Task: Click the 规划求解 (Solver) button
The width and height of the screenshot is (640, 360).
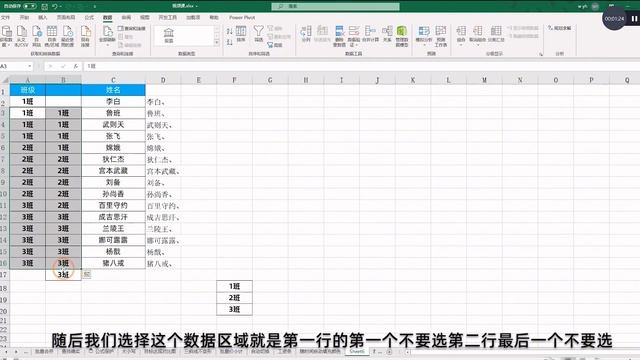Action: (560, 28)
